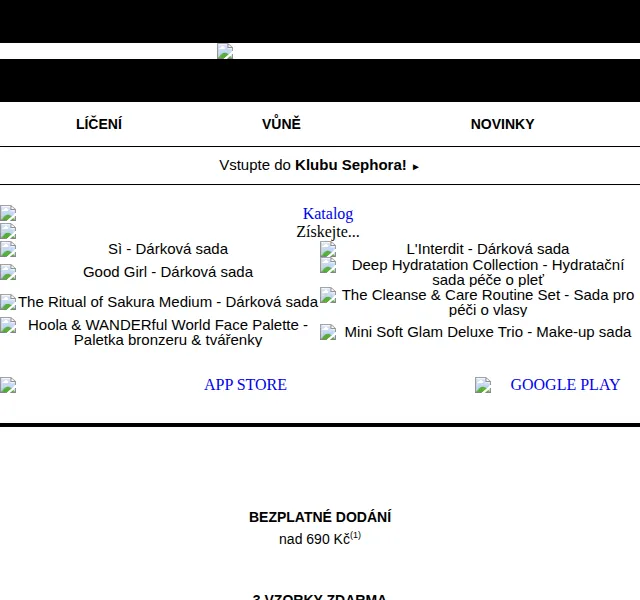Click the App Store badge image icon

(8, 385)
